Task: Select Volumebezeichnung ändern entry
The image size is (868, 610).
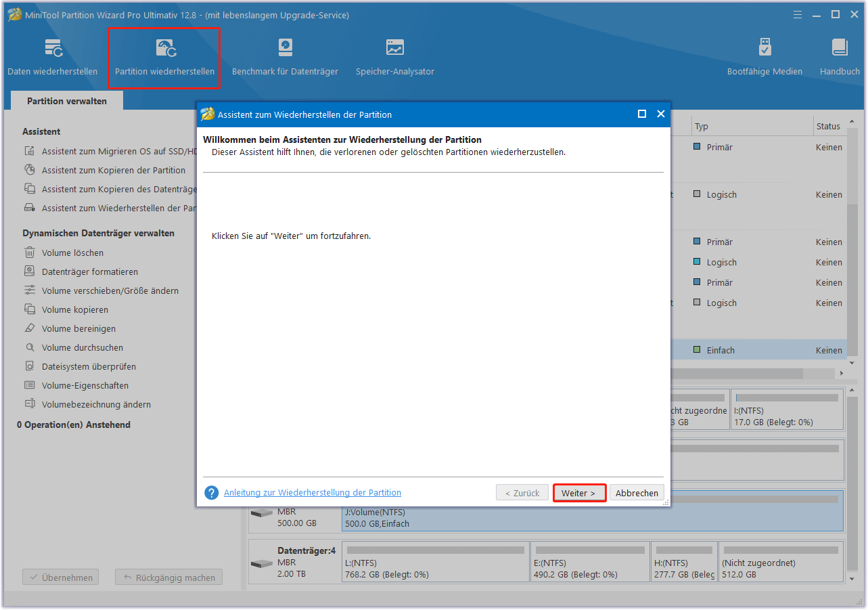Action: coord(96,404)
